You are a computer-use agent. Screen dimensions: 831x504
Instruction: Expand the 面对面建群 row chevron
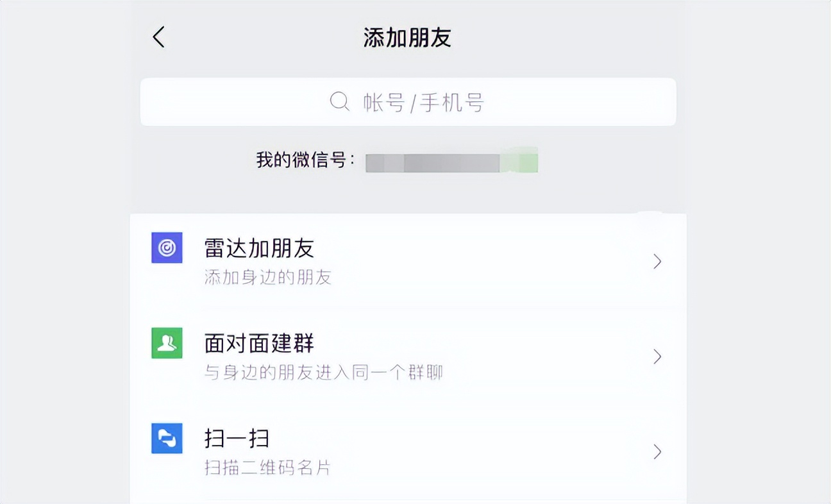click(657, 357)
